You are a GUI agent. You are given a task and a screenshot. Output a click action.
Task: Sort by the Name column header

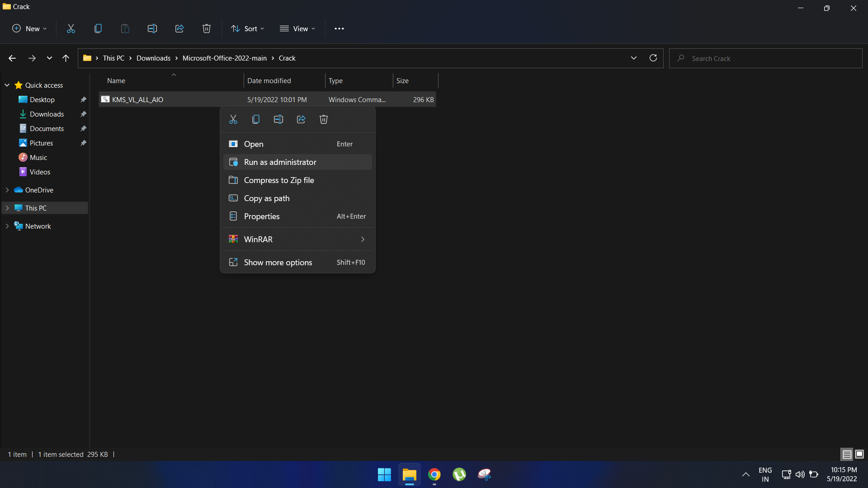coord(171,80)
